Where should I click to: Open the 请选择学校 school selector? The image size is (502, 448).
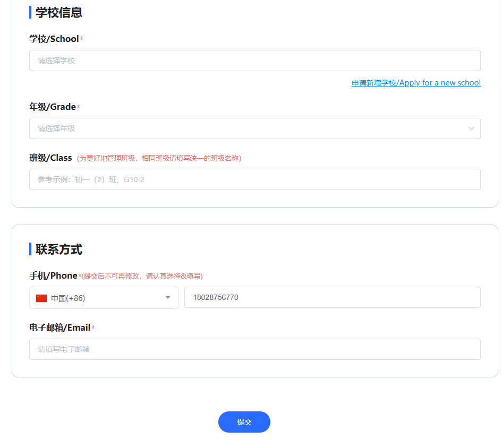tap(254, 61)
